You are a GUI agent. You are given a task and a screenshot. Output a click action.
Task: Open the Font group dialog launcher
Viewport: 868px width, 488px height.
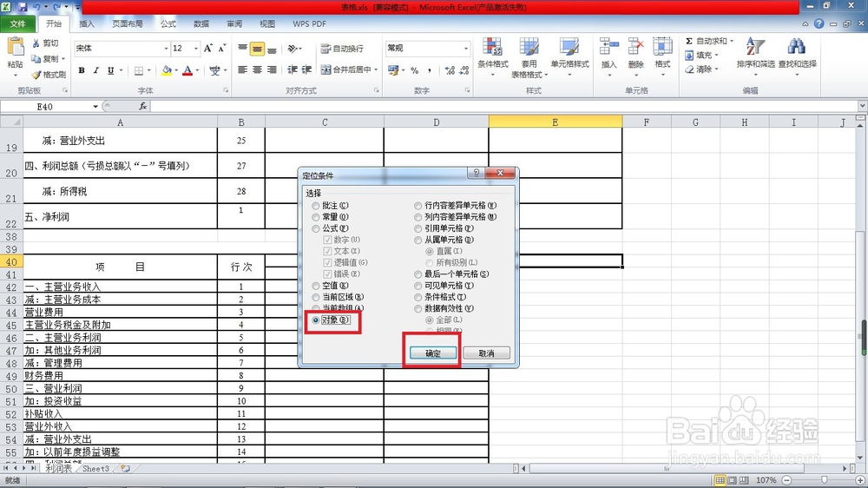point(226,90)
